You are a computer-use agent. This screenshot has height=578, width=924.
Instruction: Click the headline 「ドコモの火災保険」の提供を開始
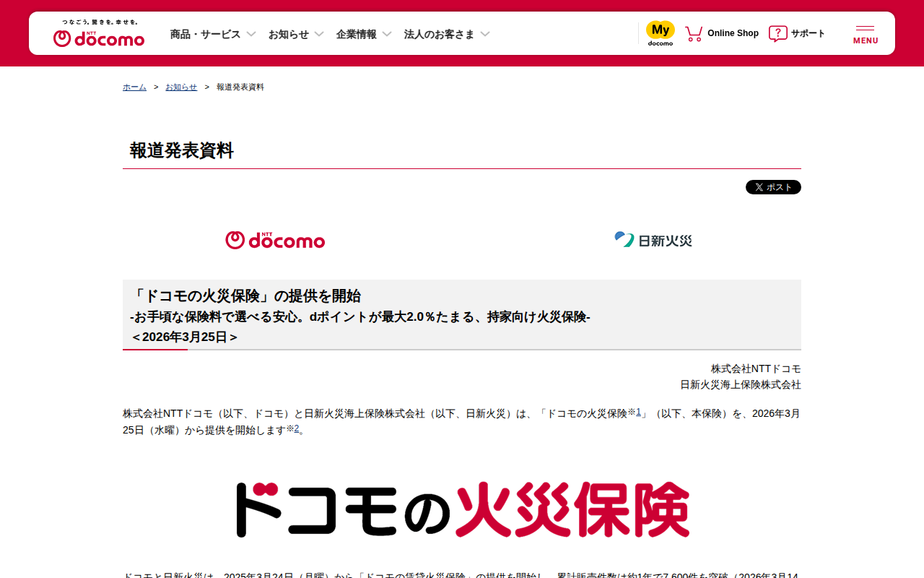click(x=245, y=296)
